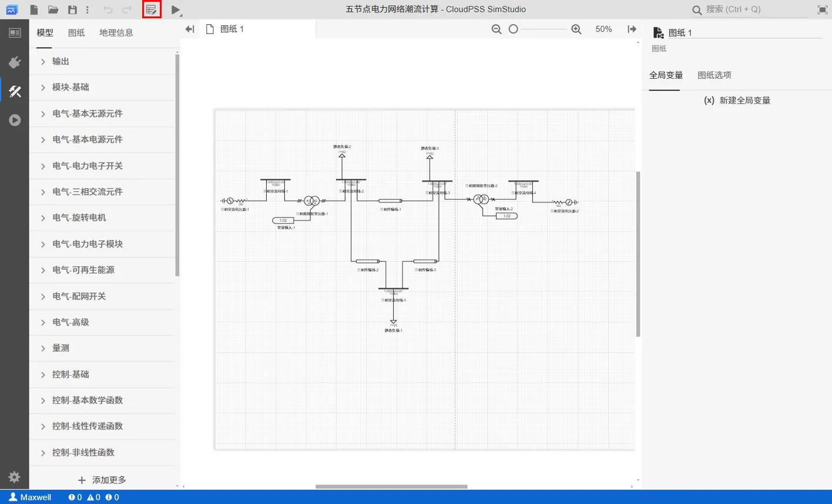This screenshot has height=504, width=832.
Task: Click 新建全局变量 button
Action: [x=737, y=100]
